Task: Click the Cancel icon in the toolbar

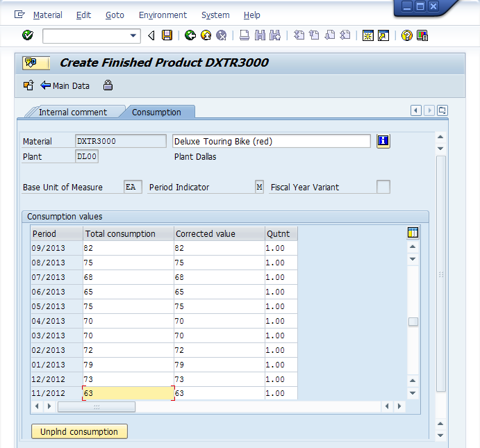Action: click(x=222, y=35)
